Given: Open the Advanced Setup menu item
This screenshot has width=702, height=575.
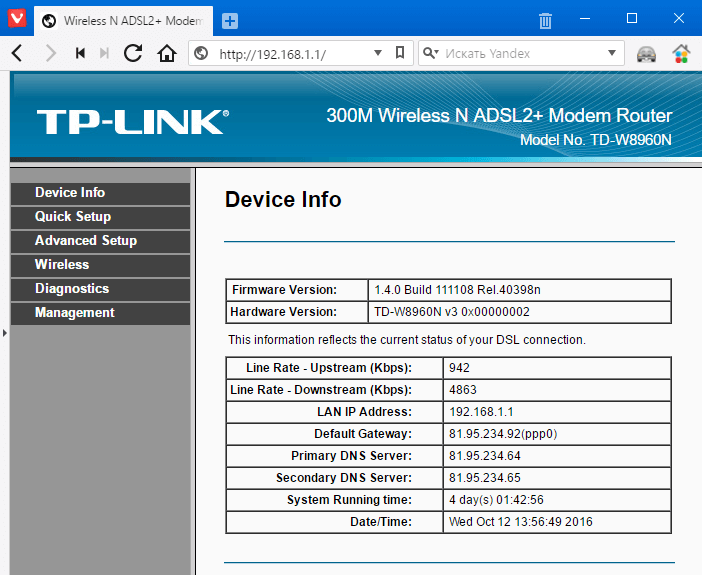Looking at the screenshot, I should tap(100, 241).
